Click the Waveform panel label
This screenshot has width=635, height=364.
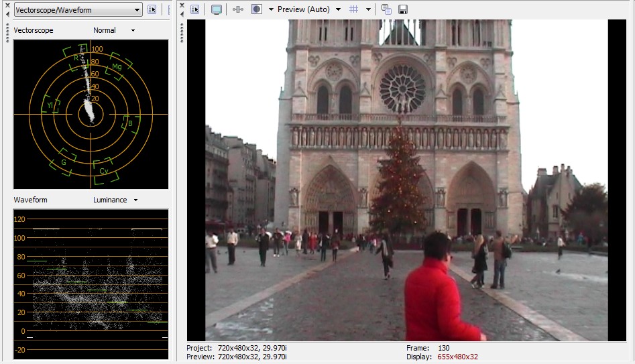tap(30, 200)
